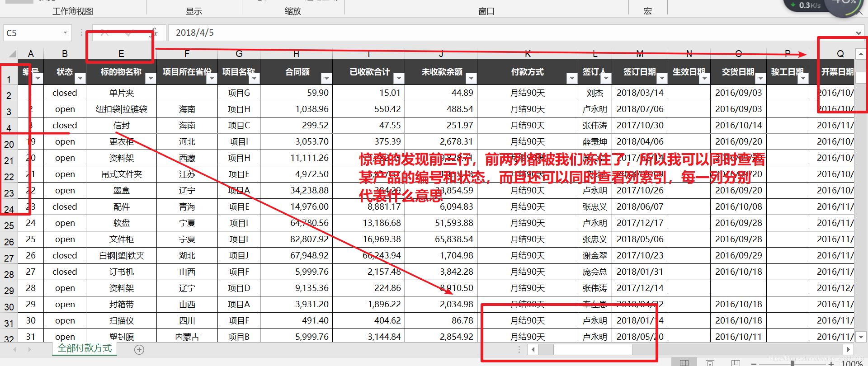Click cell with amount 1,038.96
This screenshot has width=868, height=366.
(296, 109)
